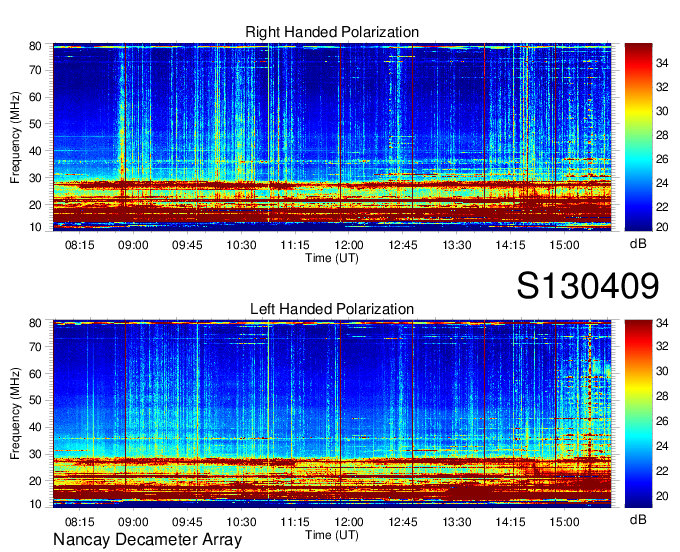Click the 09:00 time tick under Left Handed plot

[133, 522]
